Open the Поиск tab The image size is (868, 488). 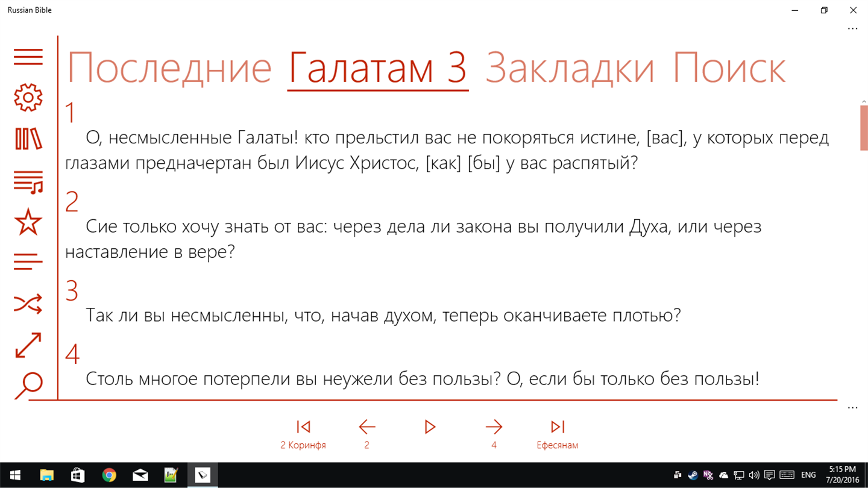[x=729, y=68]
